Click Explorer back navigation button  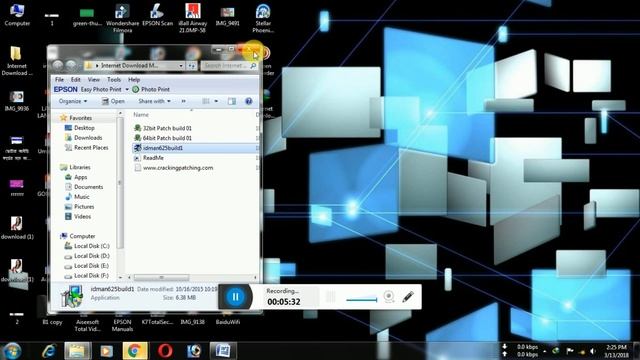(x=58, y=65)
